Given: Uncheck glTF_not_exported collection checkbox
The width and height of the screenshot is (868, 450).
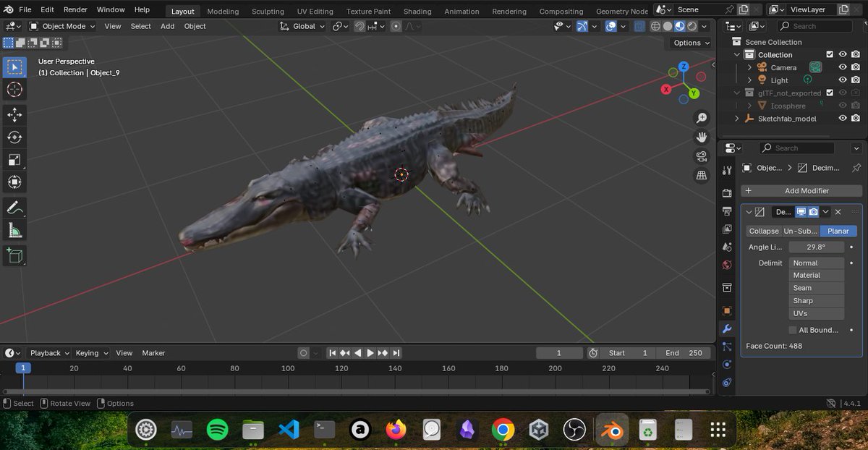Looking at the screenshot, I should [830, 93].
